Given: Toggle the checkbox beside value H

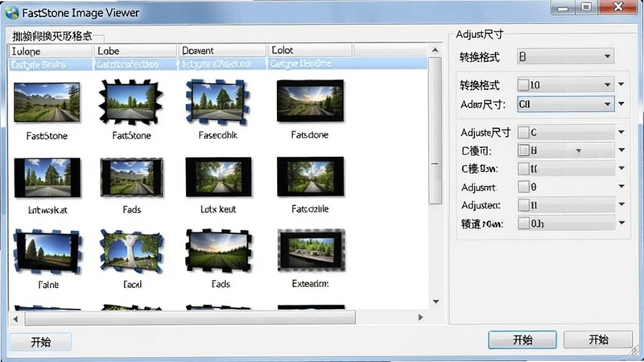Looking at the screenshot, I should click(523, 150).
